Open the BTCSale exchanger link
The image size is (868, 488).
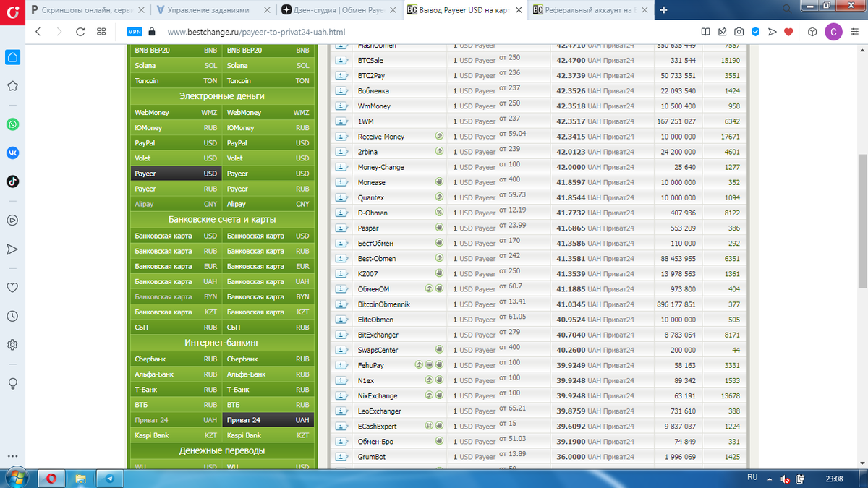click(370, 61)
